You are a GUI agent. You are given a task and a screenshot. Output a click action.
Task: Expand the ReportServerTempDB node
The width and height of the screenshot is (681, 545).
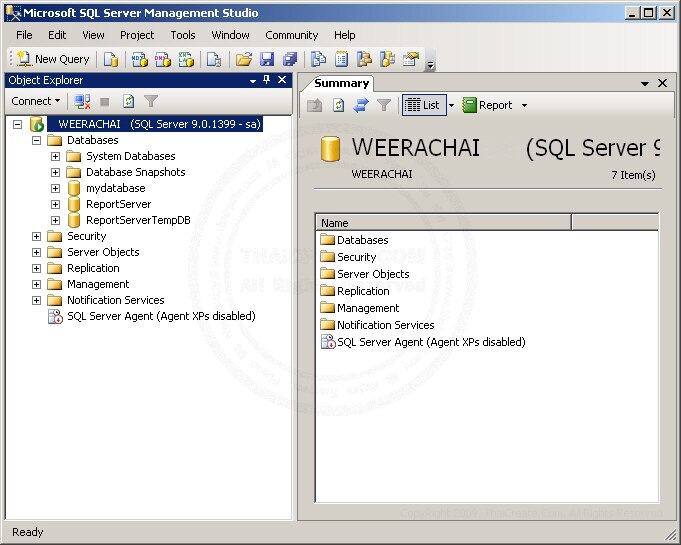pos(55,221)
